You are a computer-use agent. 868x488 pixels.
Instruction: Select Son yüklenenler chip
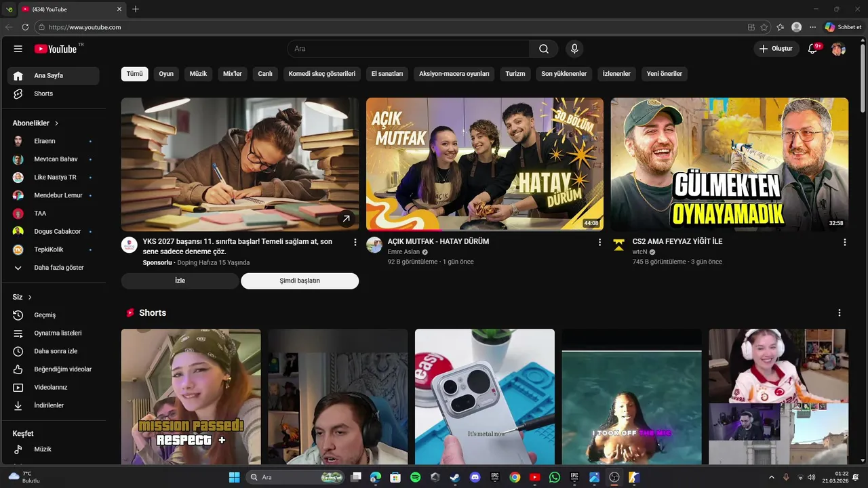[564, 74]
